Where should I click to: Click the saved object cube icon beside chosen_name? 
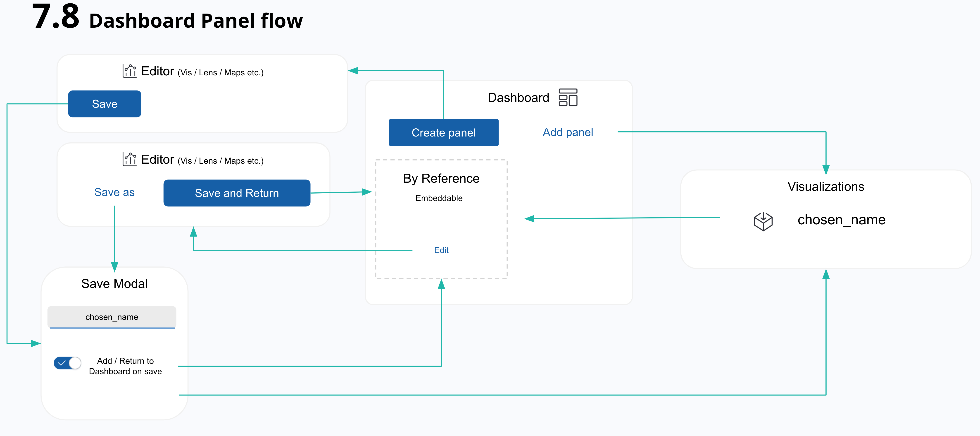(763, 221)
